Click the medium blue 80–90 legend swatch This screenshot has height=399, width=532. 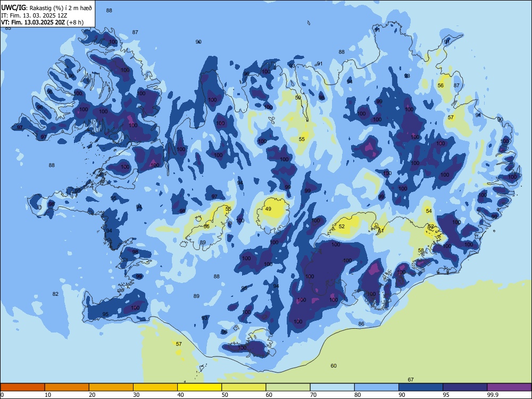pos(377,387)
